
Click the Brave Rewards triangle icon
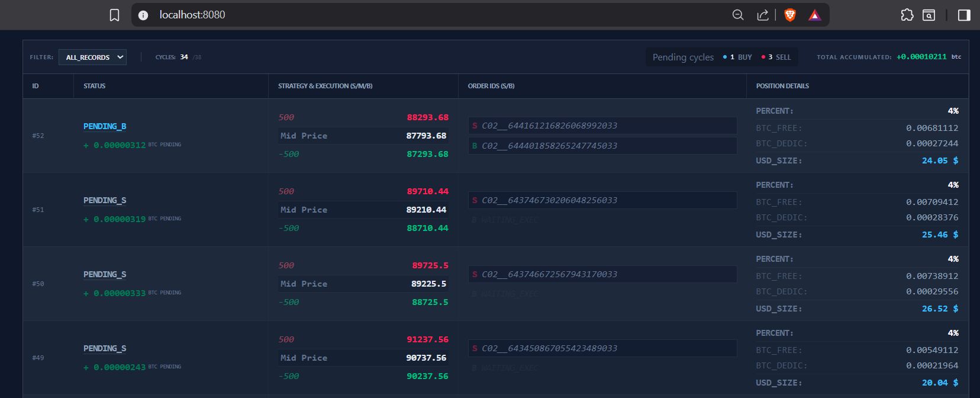815,15
